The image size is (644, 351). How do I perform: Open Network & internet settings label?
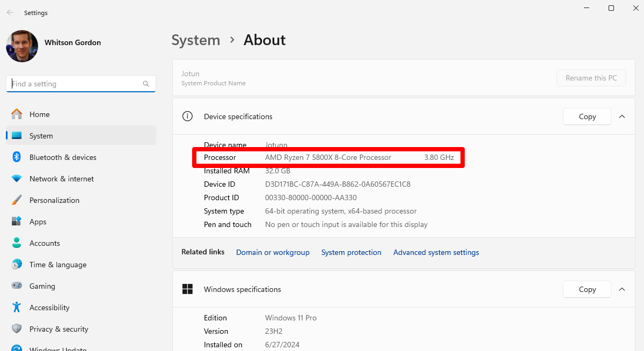click(62, 179)
